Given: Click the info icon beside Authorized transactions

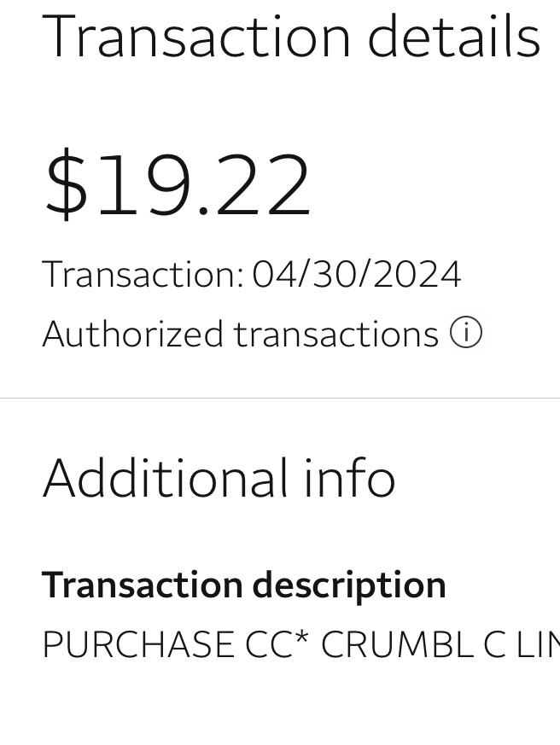Looking at the screenshot, I should click(x=466, y=333).
